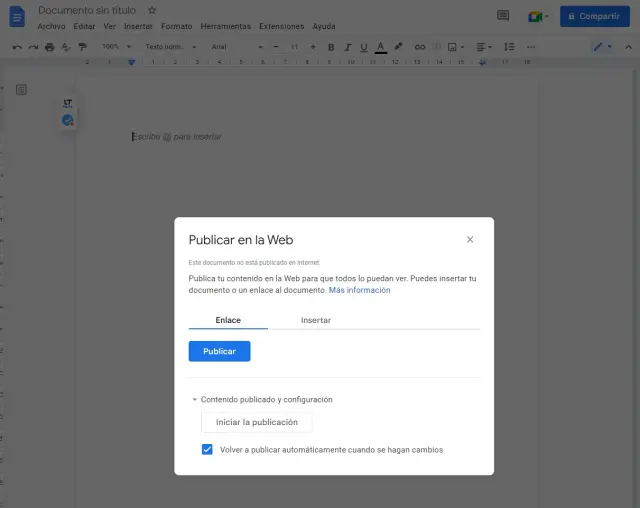Click the blue Publicar button
The height and width of the screenshot is (508, 640).
coord(219,351)
